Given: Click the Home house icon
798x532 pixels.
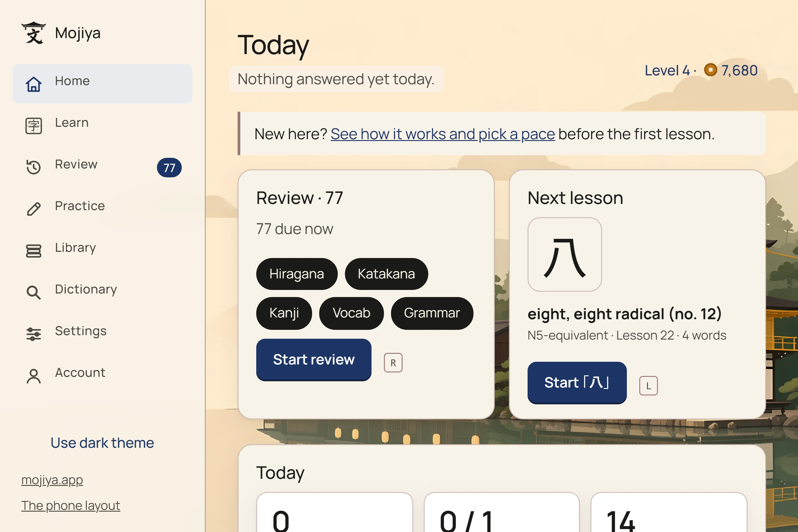Looking at the screenshot, I should [34, 84].
